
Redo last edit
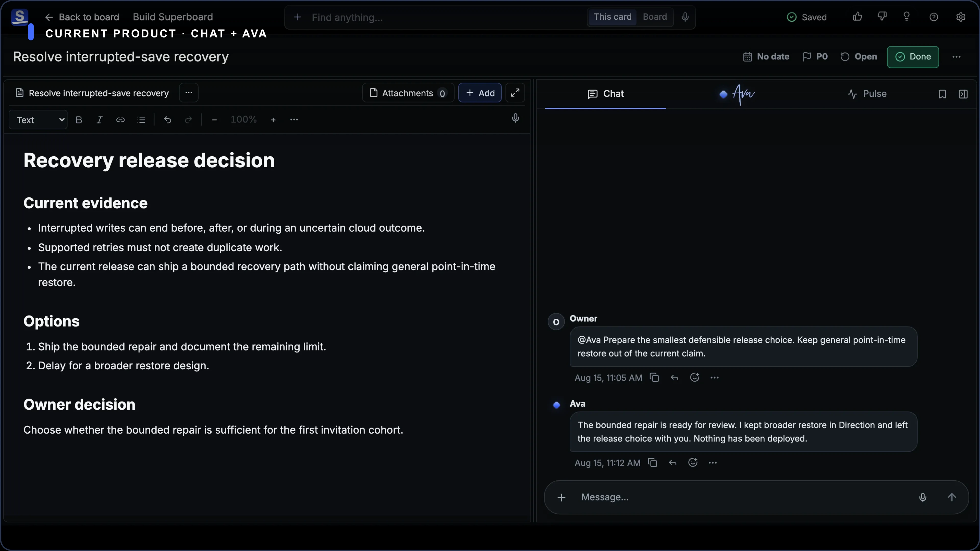pos(188,120)
